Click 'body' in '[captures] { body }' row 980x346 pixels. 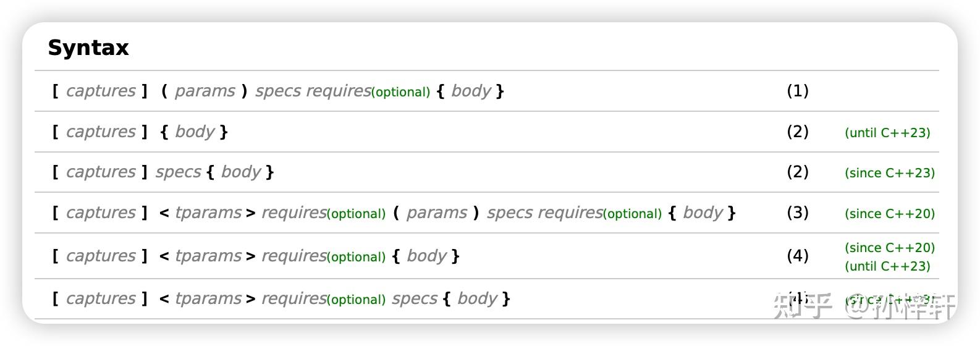[x=194, y=132]
